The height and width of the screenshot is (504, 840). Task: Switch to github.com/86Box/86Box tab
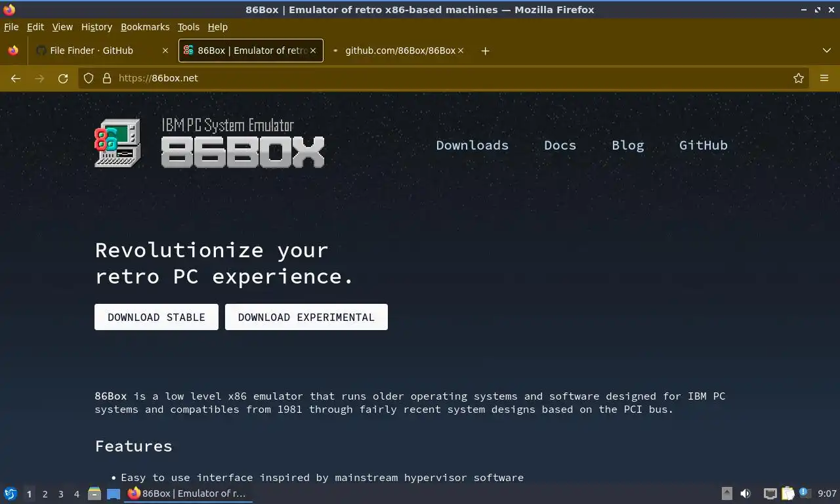coord(399,51)
